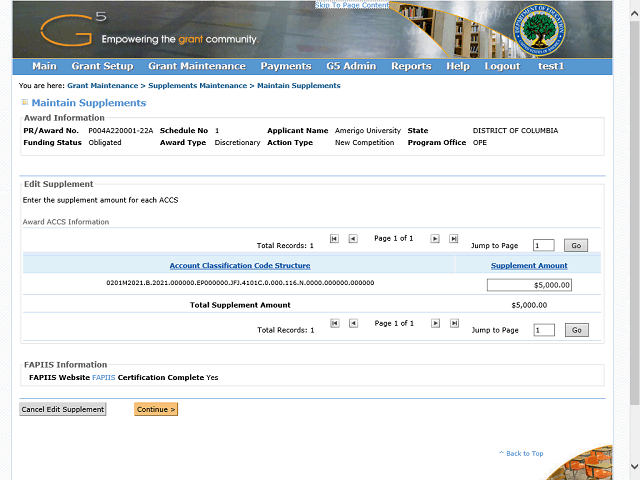This screenshot has height=480, width=640.
Task: Go to last page in top pager
Action: [454, 239]
